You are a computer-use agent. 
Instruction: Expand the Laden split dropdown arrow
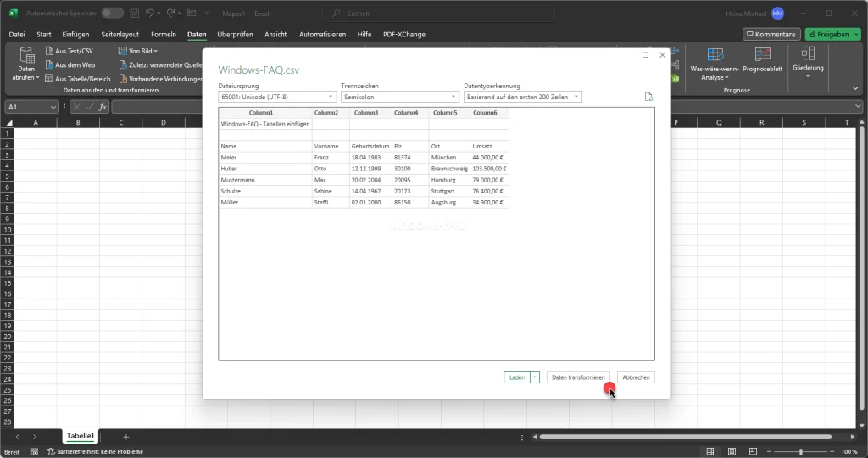click(535, 377)
